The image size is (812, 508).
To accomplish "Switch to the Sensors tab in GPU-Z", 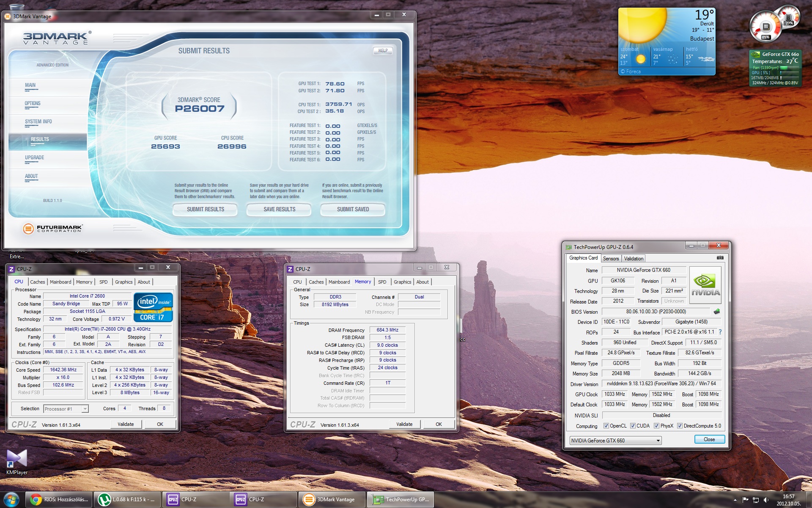I will (611, 259).
